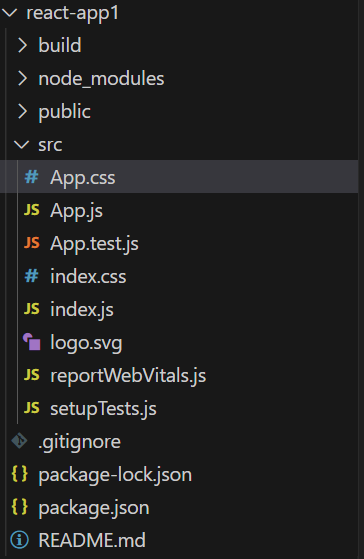
Task: Click the yellow JS icon next to App.js
Action: 31,210
